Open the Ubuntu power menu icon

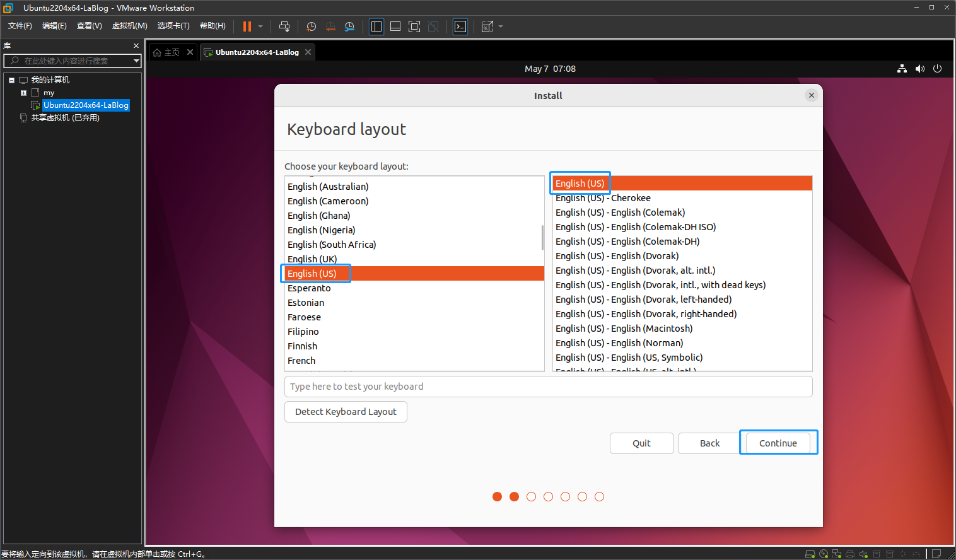click(x=937, y=69)
